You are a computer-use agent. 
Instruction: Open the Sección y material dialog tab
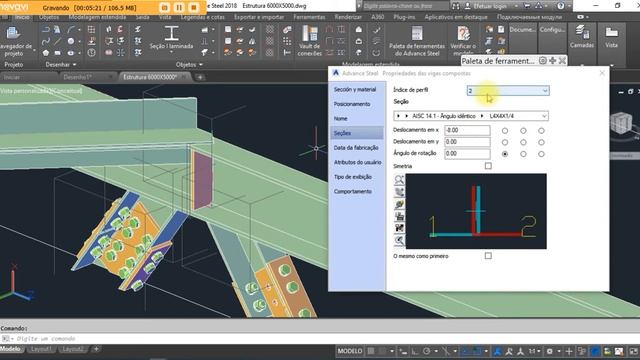click(355, 89)
